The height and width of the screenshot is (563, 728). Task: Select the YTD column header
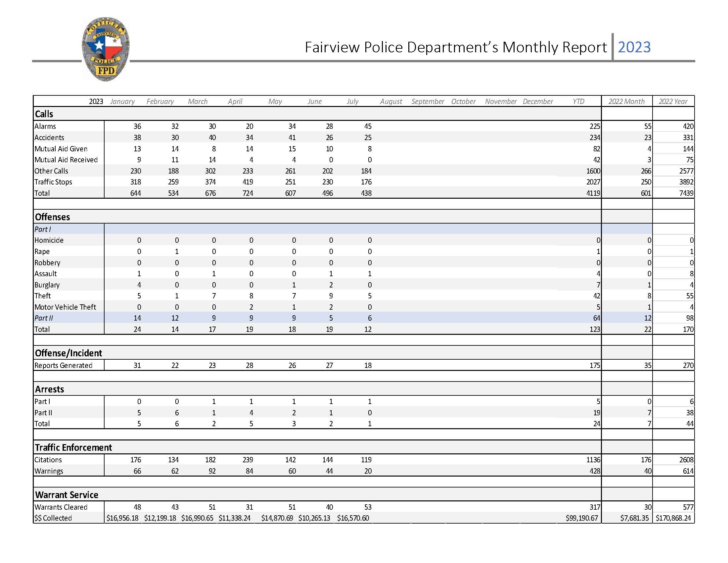pos(578,101)
